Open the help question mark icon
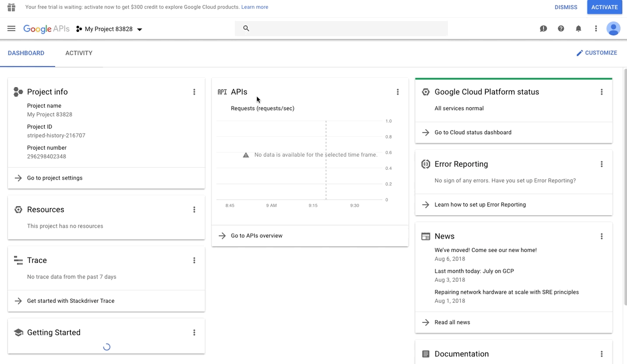Image resolution: width=627 pixels, height=364 pixels. pyautogui.click(x=561, y=29)
